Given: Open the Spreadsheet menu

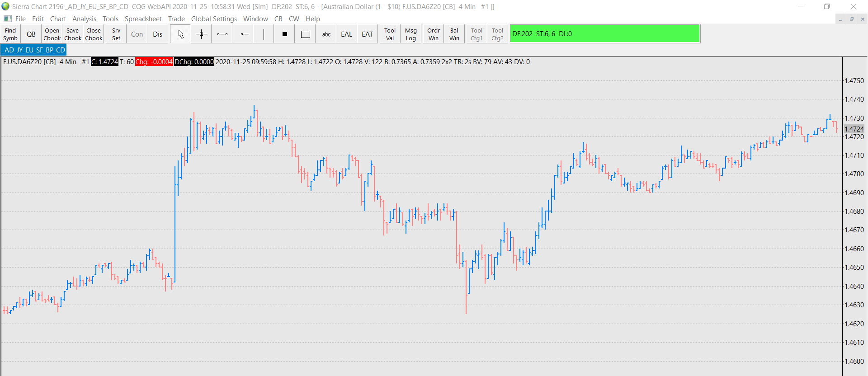Looking at the screenshot, I should coord(143,19).
